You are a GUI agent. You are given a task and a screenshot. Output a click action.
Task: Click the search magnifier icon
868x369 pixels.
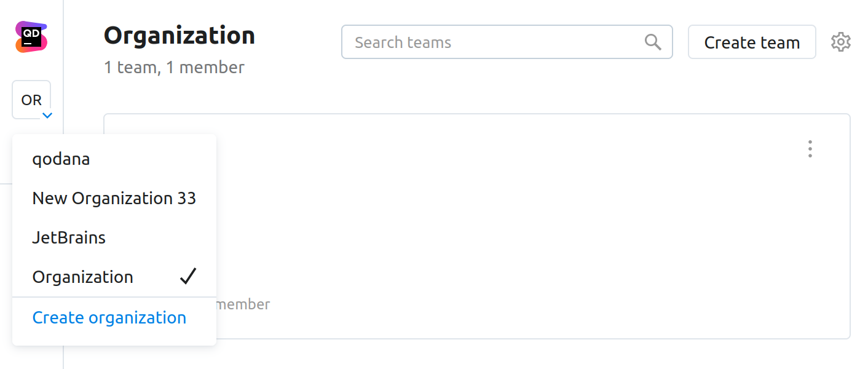pyautogui.click(x=653, y=42)
